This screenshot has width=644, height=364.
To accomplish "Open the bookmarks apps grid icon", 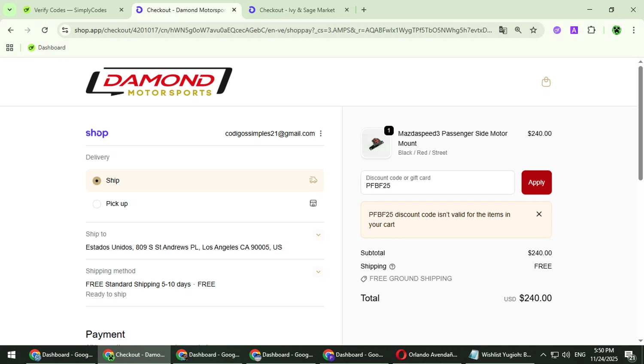I will point(9,48).
